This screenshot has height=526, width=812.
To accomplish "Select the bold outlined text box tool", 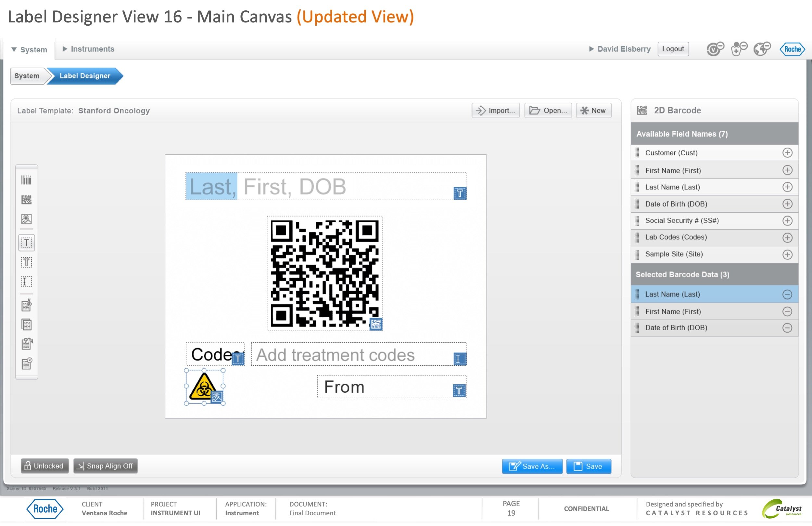I will pyautogui.click(x=26, y=262).
